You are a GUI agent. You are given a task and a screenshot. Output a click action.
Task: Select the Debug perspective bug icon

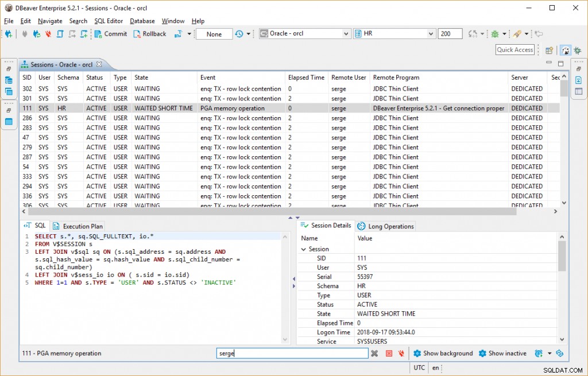click(578, 51)
